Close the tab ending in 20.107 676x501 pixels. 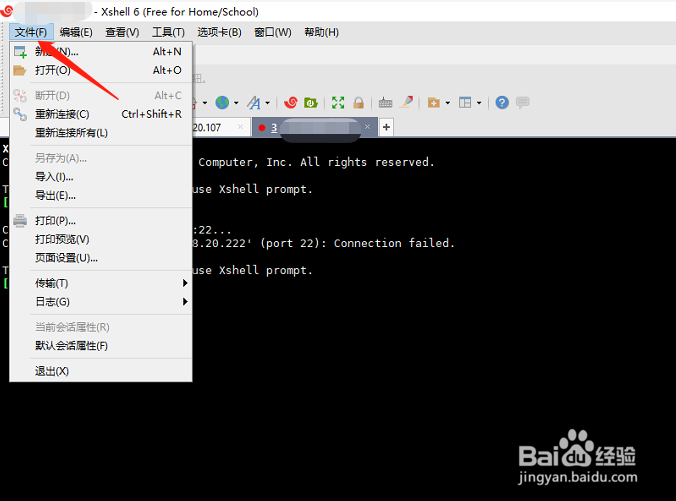click(240, 127)
